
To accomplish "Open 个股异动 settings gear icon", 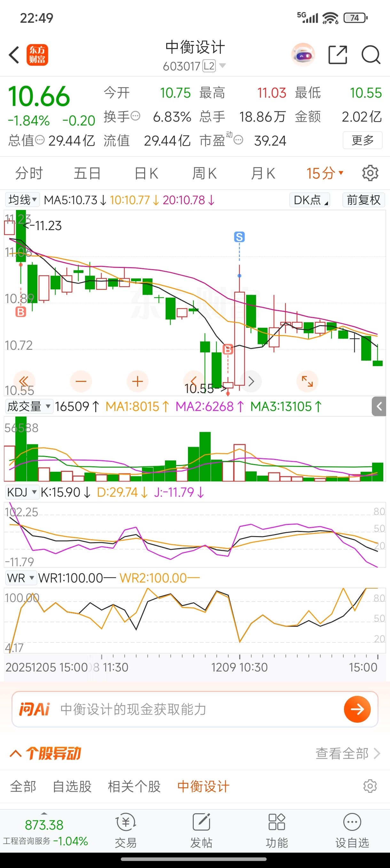I will (370, 786).
